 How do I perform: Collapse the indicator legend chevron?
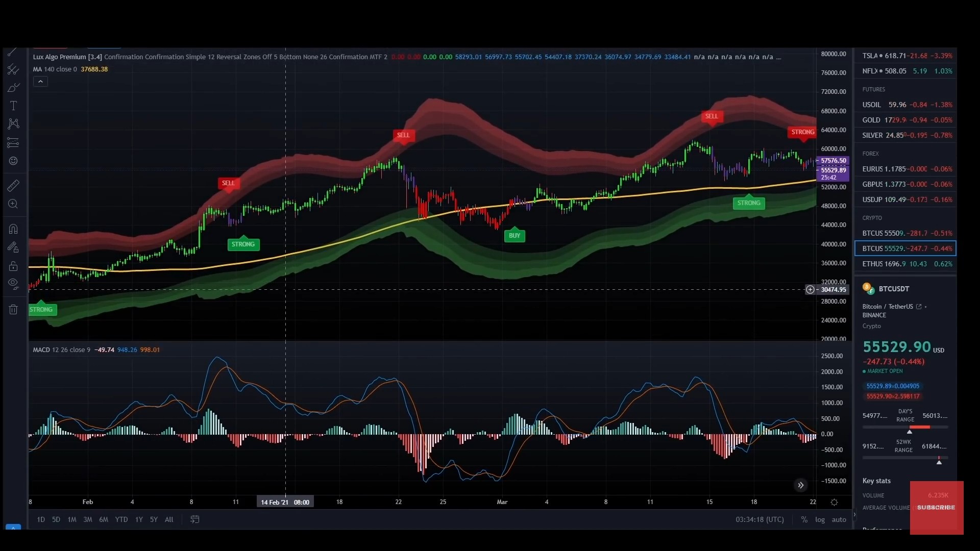[40, 82]
